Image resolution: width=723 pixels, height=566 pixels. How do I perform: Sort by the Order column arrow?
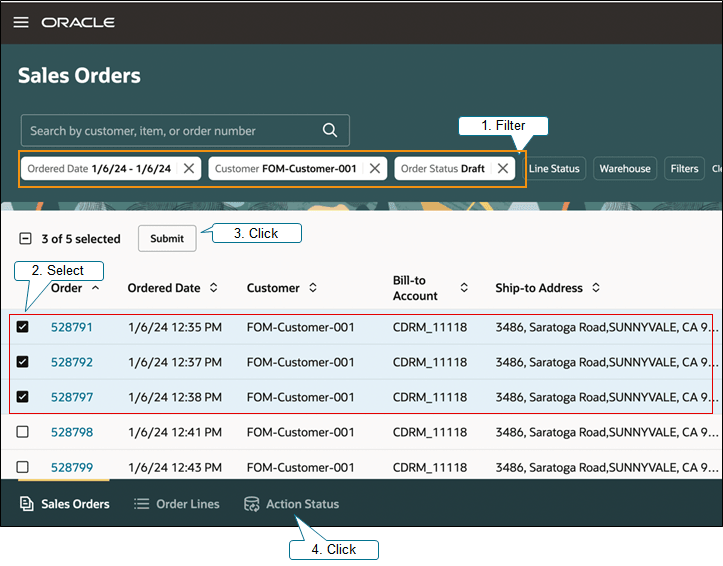coord(95,288)
